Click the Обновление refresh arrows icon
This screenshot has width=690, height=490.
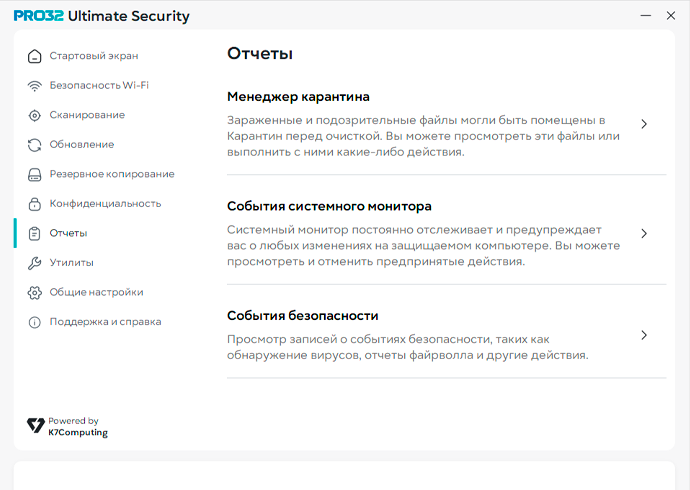tap(35, 145)
